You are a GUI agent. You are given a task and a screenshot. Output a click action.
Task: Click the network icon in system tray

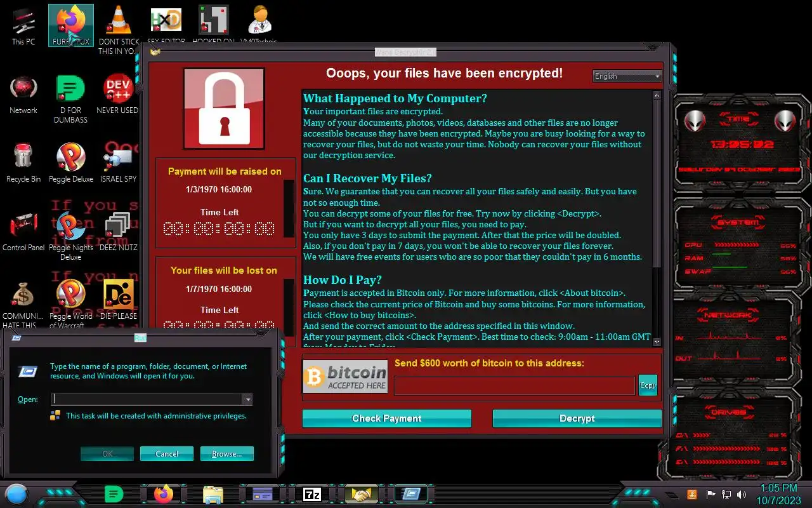(x=726, y=494)
